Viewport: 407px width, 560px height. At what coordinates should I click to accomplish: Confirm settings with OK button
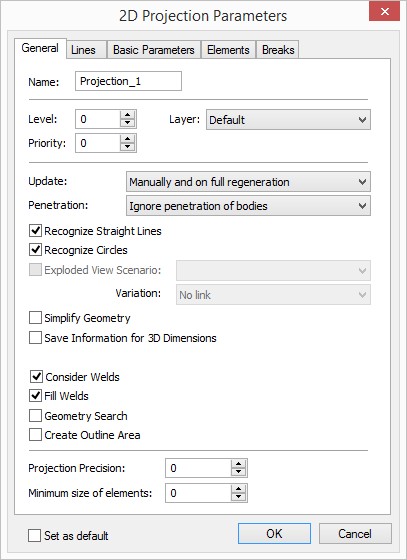coord(274,533)
